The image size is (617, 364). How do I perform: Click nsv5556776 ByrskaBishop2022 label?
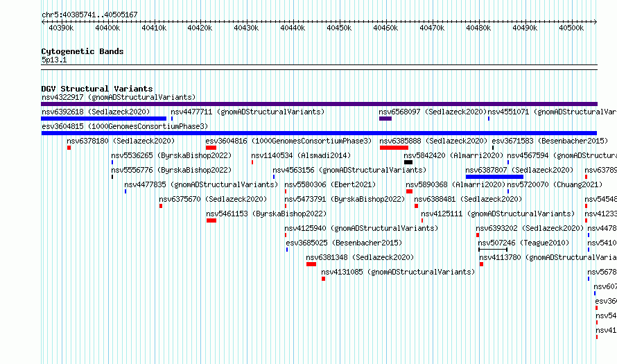[x=171, y=170]
